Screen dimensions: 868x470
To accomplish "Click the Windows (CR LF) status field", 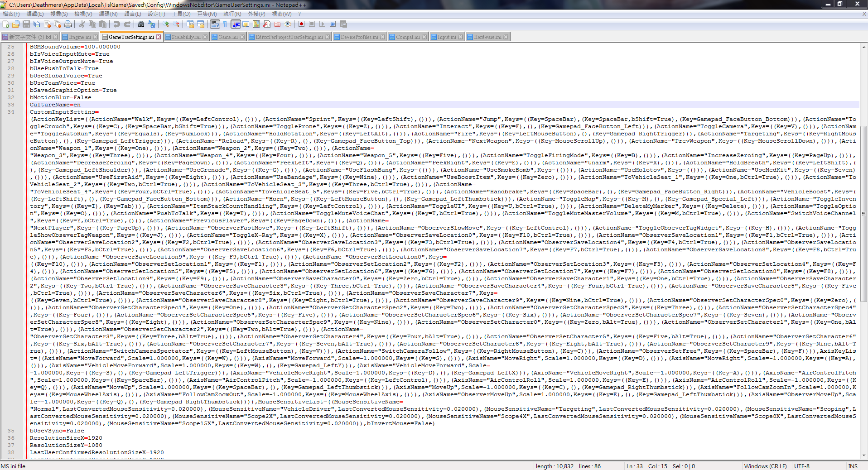I will click(x=765, y=466).
